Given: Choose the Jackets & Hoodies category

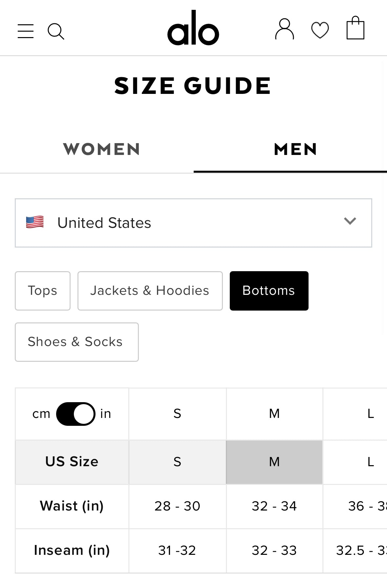Looking at the screenshot, I should 150,291.
